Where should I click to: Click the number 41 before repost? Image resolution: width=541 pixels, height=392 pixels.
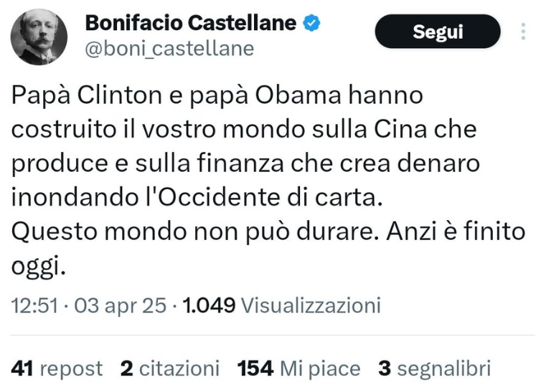(23, 368)
